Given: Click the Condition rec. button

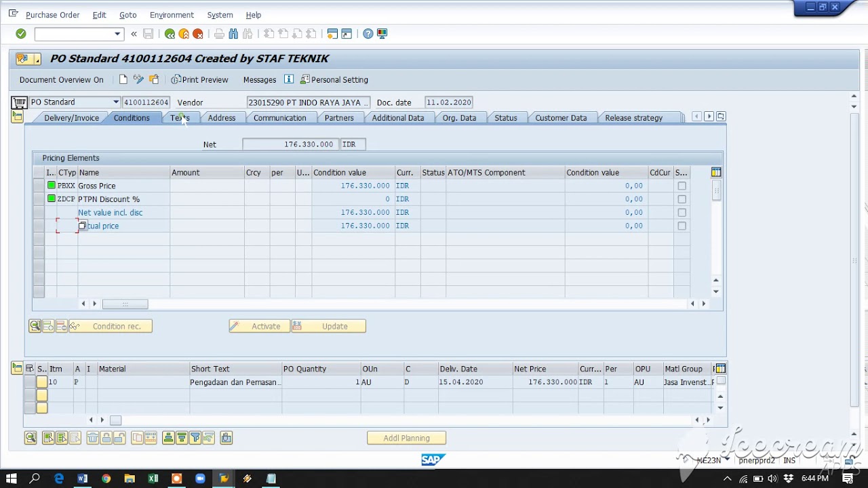Looking at the screenshot, I should pyautogui.click(x=111, y=327).
